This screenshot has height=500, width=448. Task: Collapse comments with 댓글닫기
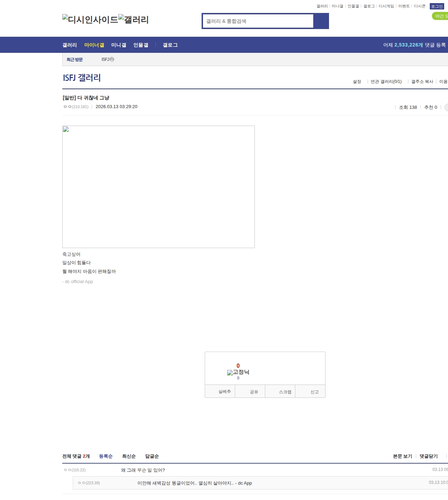coord(428,456)
